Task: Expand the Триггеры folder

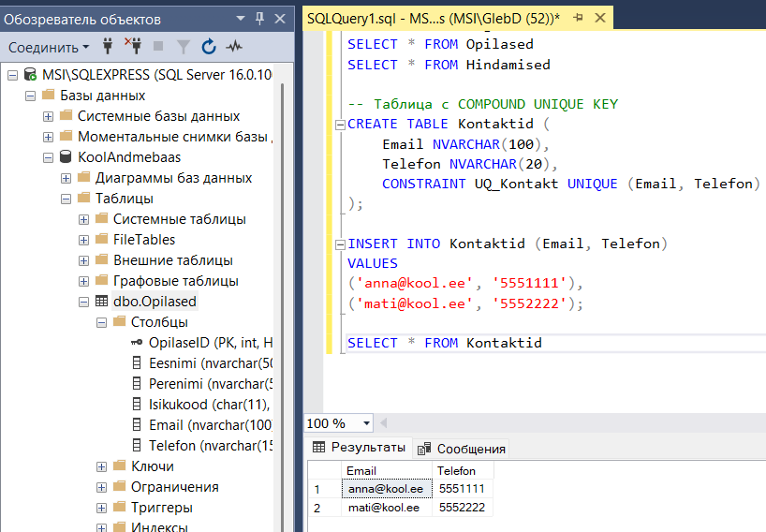Action: click(x=102, y=508)
